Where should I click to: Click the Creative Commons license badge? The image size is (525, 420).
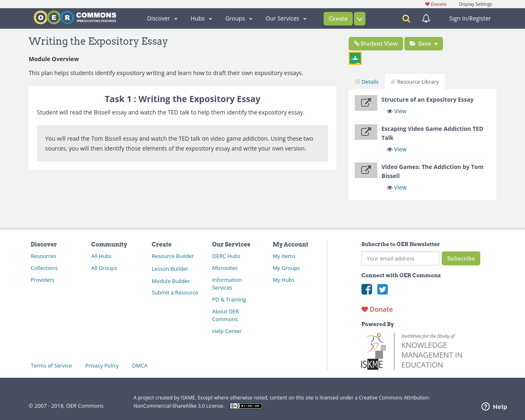246,405
